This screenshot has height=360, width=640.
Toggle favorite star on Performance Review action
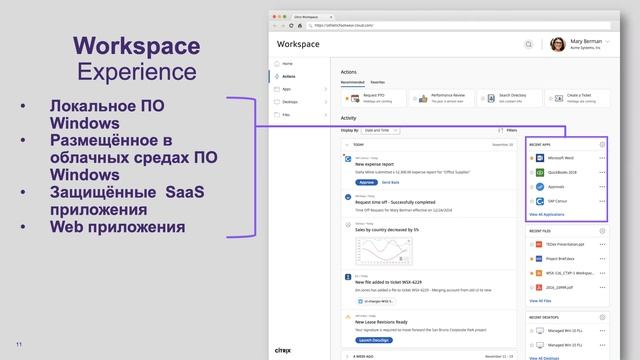tap(415, 98)
